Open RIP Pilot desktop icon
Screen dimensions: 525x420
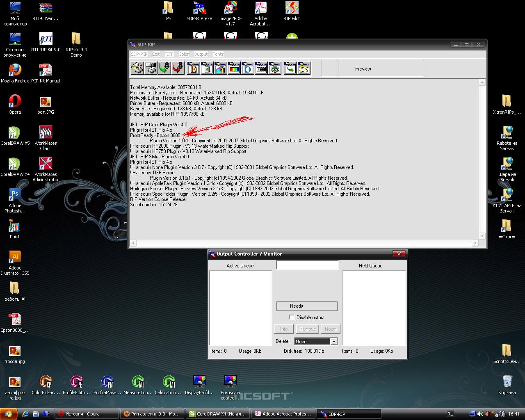pyautogui.click(x=292, y=11)
